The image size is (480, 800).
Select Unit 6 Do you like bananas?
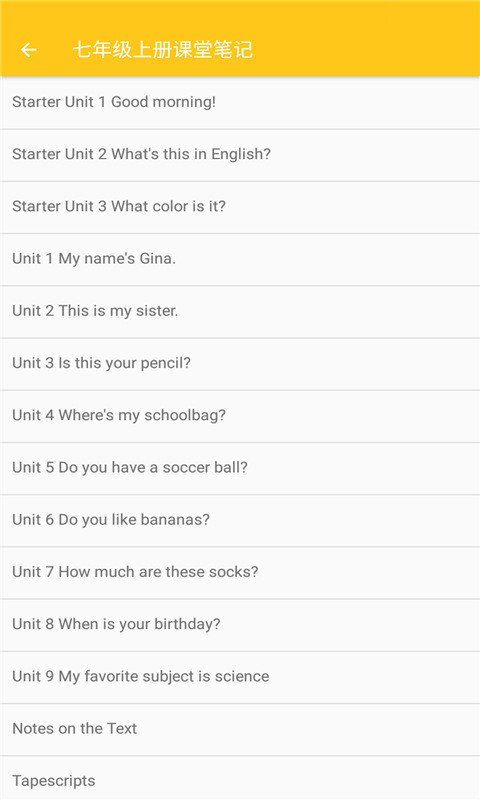tap(240, 520)
